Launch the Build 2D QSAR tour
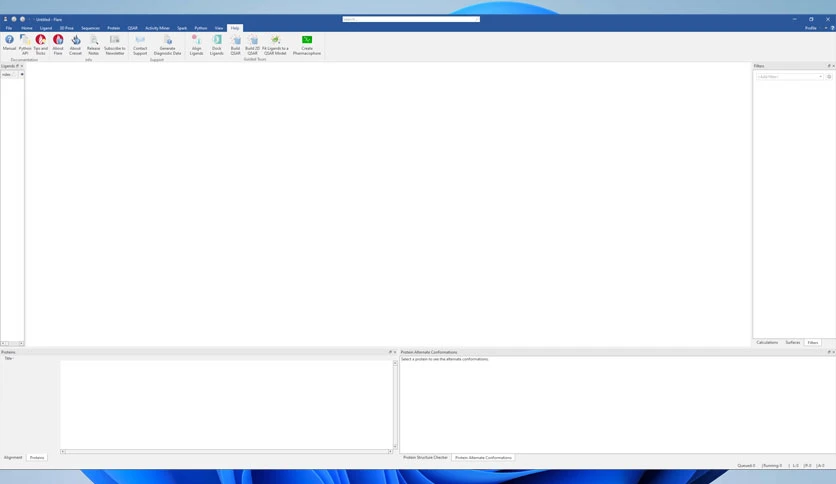This screenshot has width=836, height=484. (252, 45)
